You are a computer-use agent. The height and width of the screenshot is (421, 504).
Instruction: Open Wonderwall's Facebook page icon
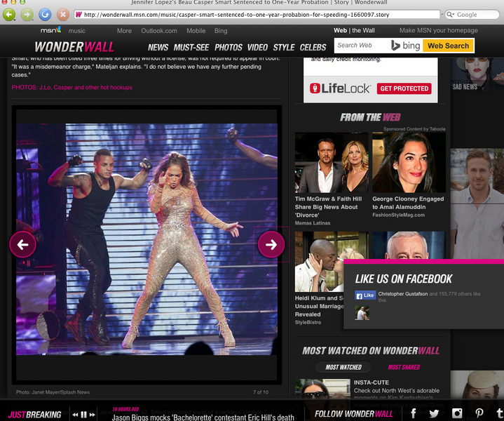[x=414, y=414]
